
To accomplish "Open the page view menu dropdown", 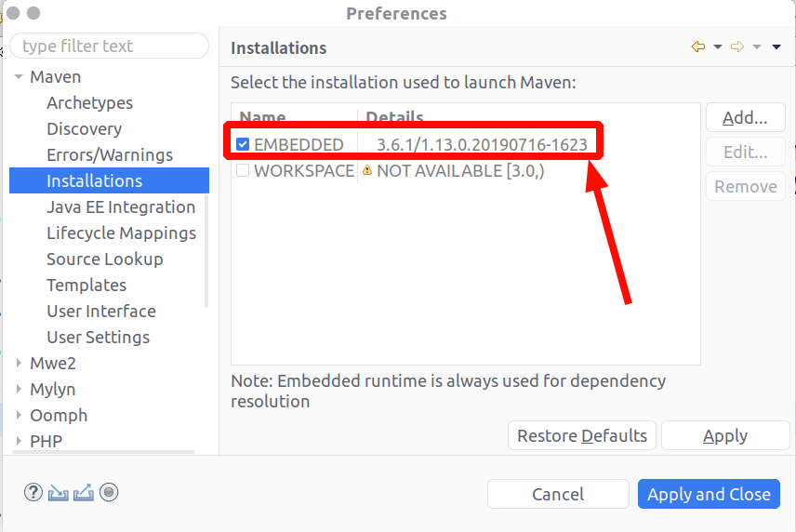I will click(x=776, y=47).
